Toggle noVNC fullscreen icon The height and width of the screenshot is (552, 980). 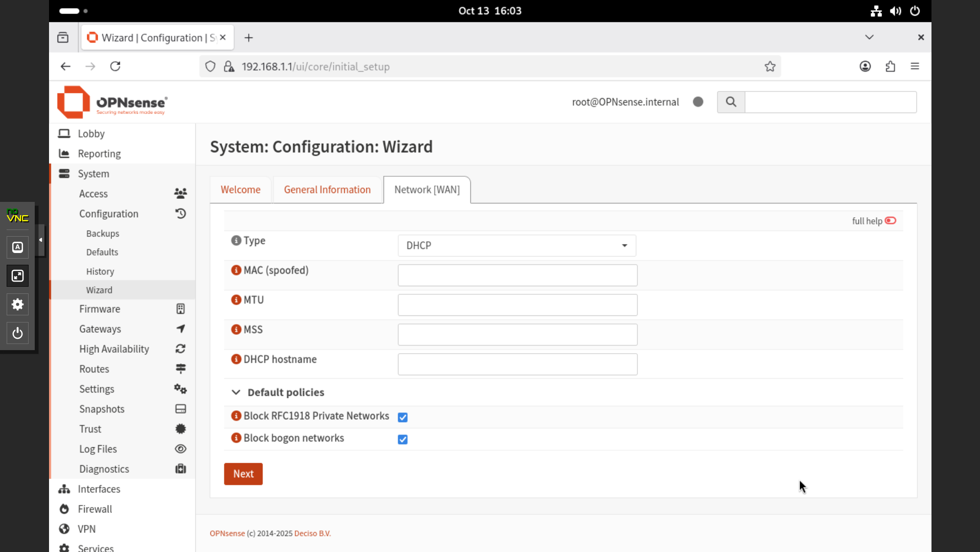pyautogui.click(x=17, y=276)
